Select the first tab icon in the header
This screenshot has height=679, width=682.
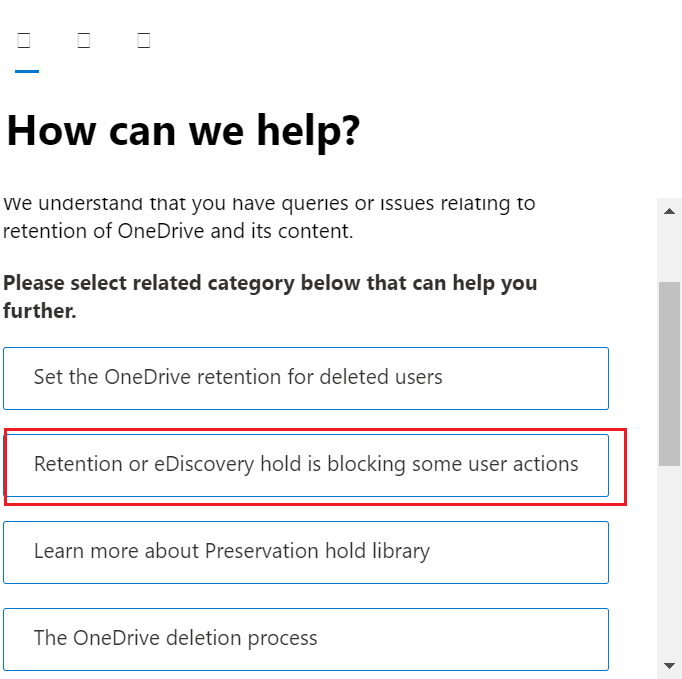pyautogui.click(x=24, y=40)
